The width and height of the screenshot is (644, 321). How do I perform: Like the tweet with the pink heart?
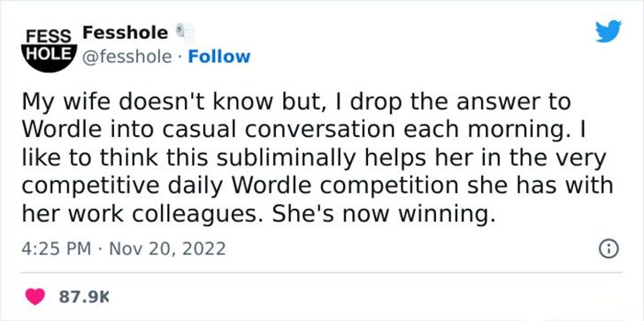coord(35,297)
